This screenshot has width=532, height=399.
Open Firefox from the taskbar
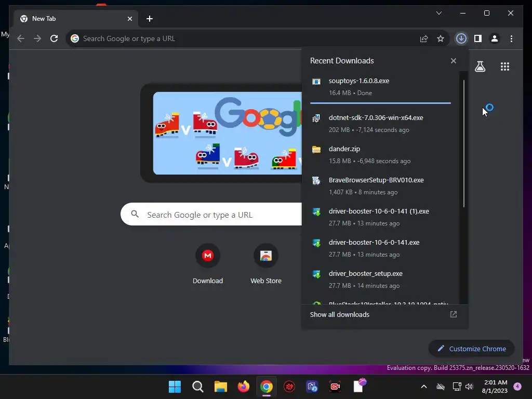(x=243, y=387)
